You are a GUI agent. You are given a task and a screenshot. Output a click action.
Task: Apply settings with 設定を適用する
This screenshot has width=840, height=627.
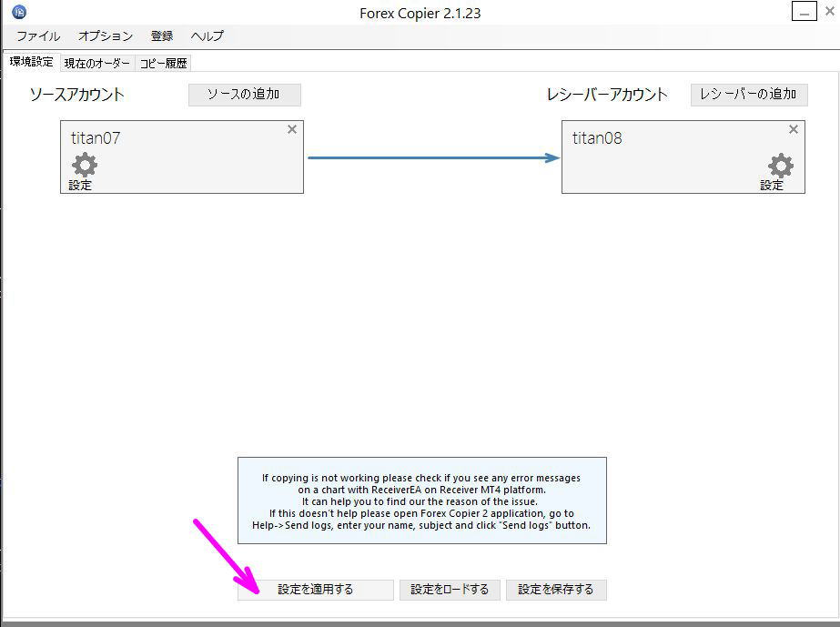pos(315,589)
